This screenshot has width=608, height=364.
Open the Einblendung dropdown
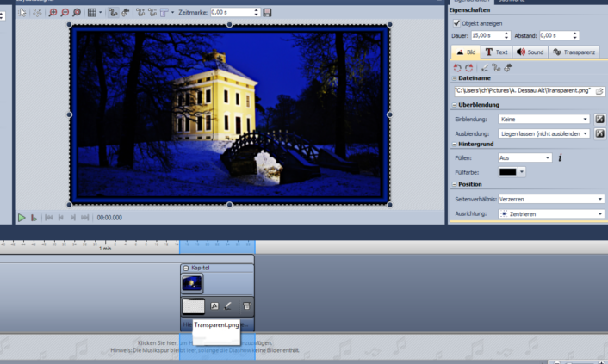(543, 119)
